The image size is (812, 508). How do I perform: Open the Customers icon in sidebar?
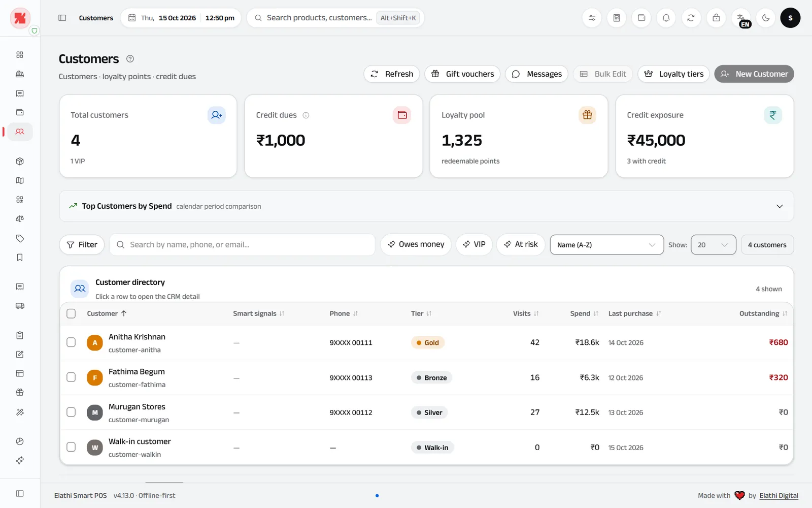[x=20, y=132]
